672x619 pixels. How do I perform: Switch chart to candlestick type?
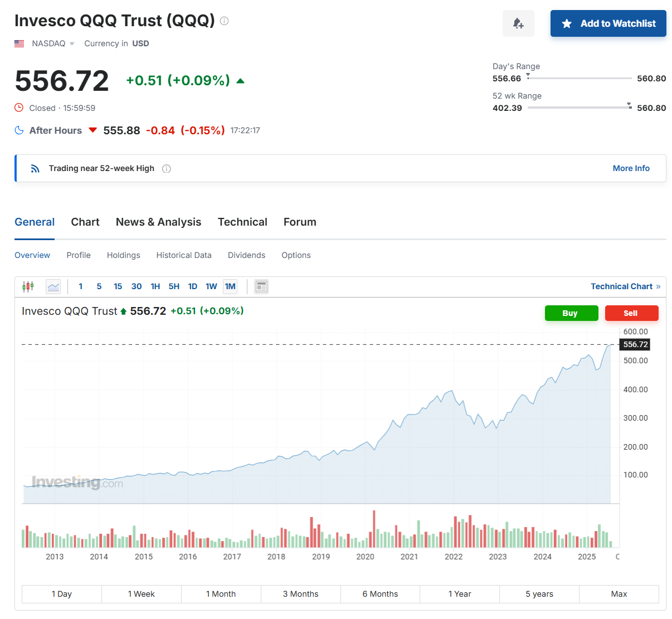point(28,286)
